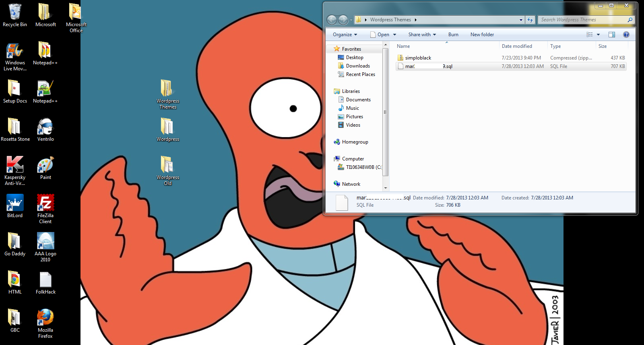The width and height of the screenshot is (644, 345).
Task: Open the Documents library
Action: point(358,100)
